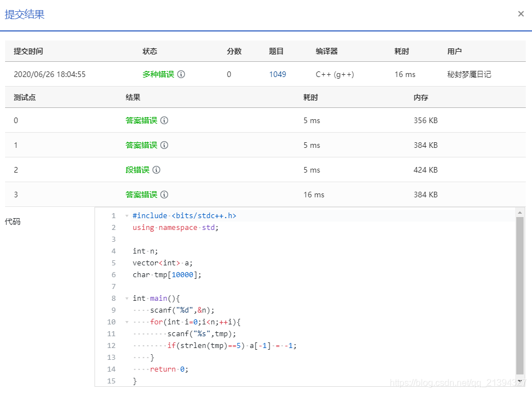This screenshot has width=532, height=393.
Task: Click info icon for test point 0 答案错误
Action: click(164, 120)
